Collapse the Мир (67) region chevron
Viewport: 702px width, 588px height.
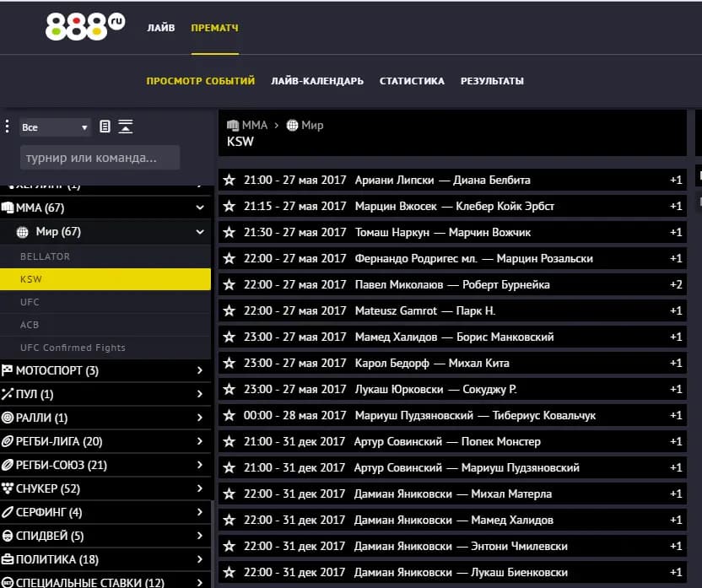pos(200,232)
